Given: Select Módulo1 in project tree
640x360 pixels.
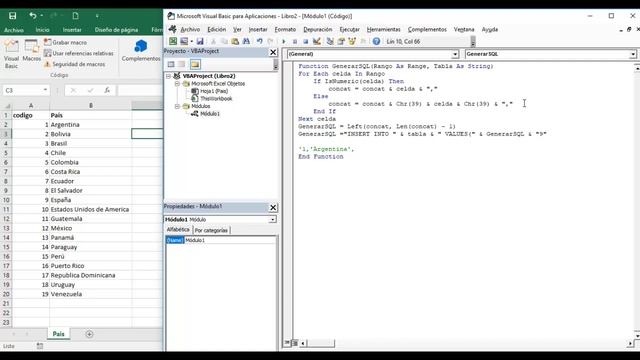Looking at the screenshot, I should click(x=210, y=114).
